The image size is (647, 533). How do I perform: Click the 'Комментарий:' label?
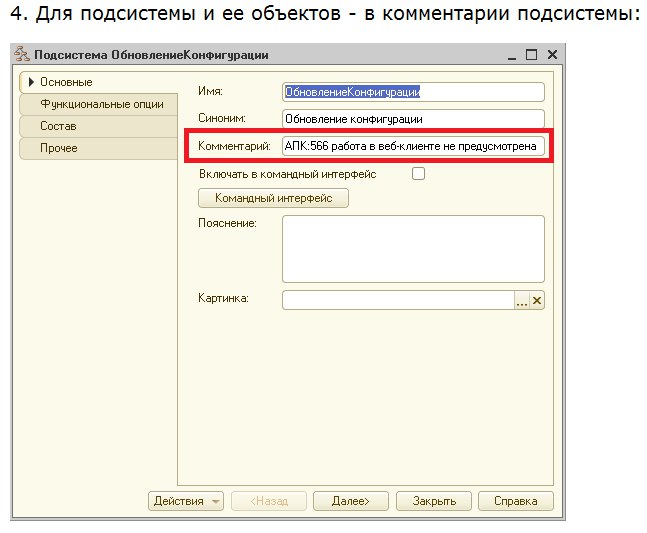[234, 146]
